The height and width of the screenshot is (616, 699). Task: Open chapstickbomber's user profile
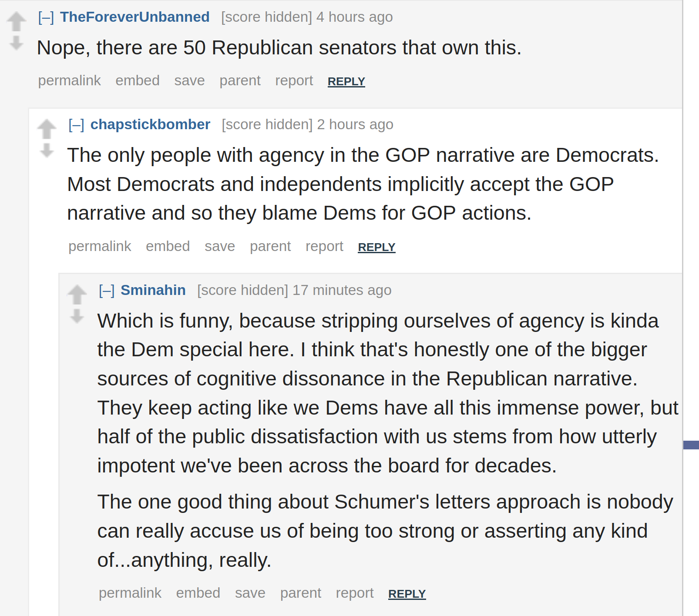pos(150,124)
